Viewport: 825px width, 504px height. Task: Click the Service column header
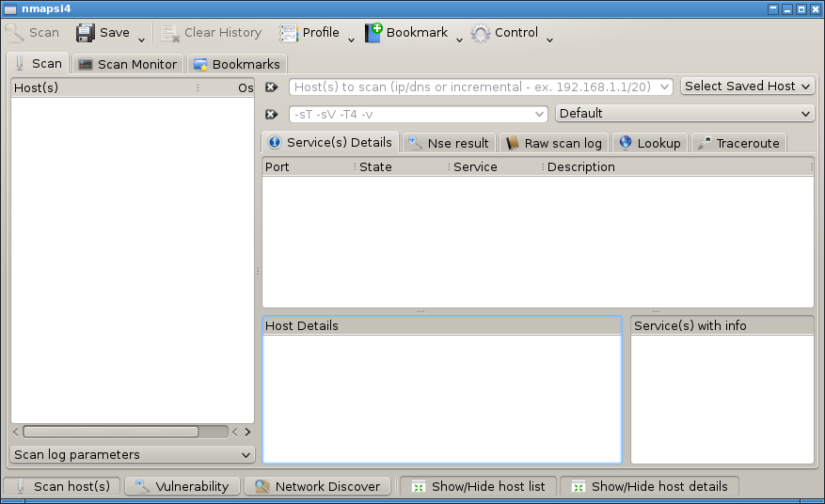[496, 166]
